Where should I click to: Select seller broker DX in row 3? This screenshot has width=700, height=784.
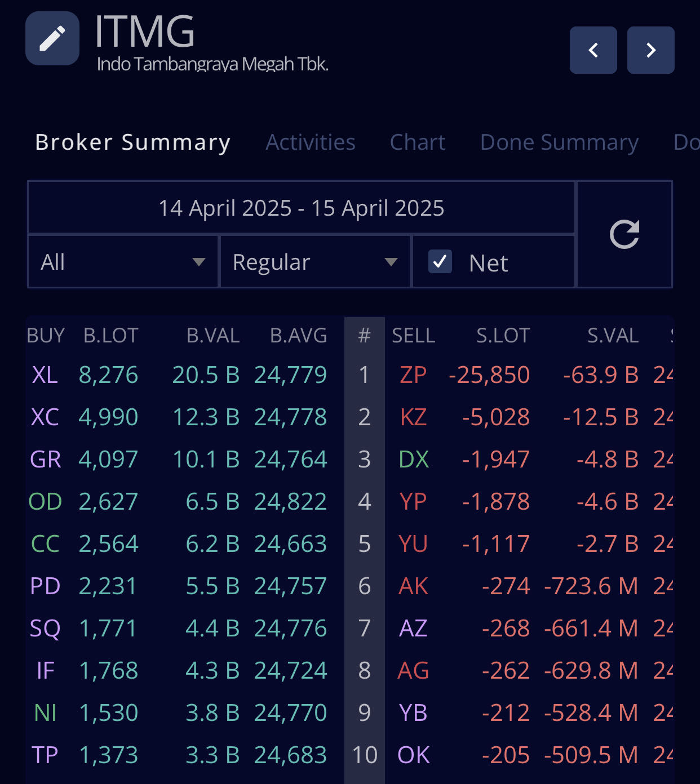click(x=413, y=460)
